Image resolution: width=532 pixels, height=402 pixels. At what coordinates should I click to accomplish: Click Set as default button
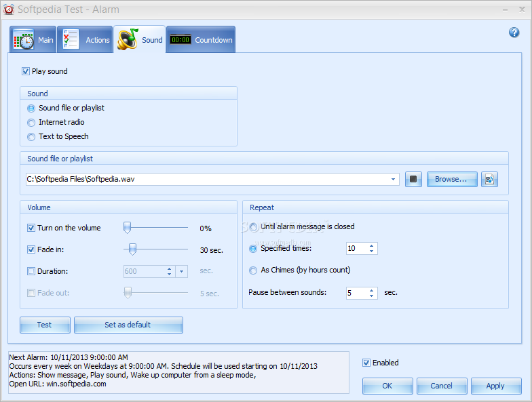pyautogui.click(x=129, y=325)
